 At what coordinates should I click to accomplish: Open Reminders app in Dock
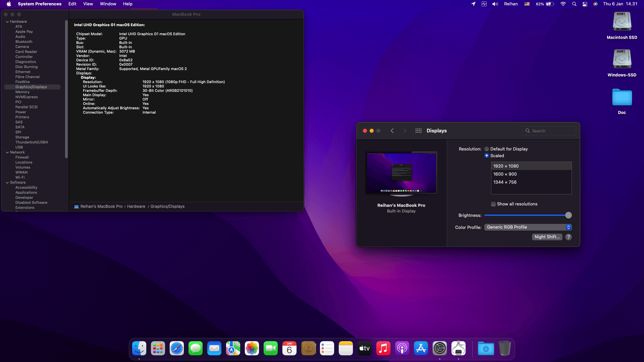point(327,349)
